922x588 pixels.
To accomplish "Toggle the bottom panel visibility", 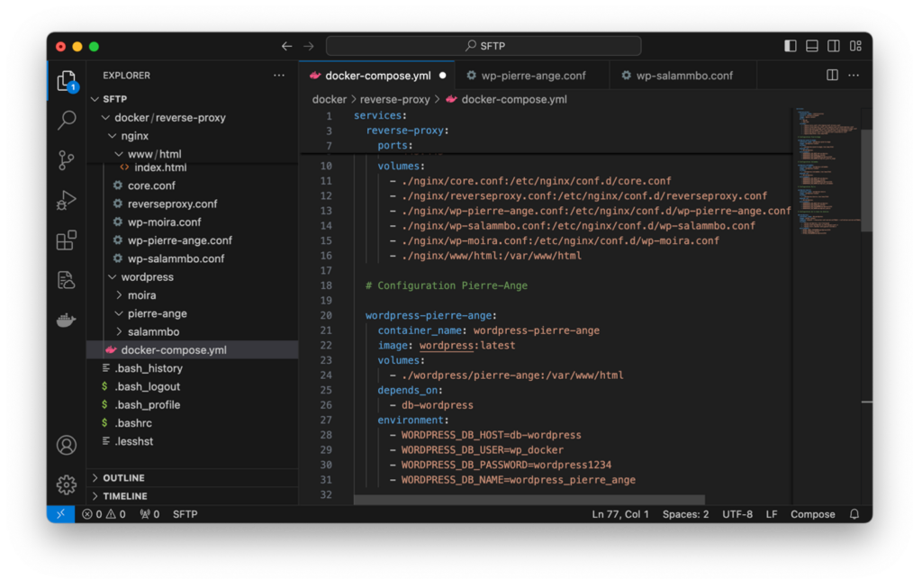I will (x=812, y=46).
